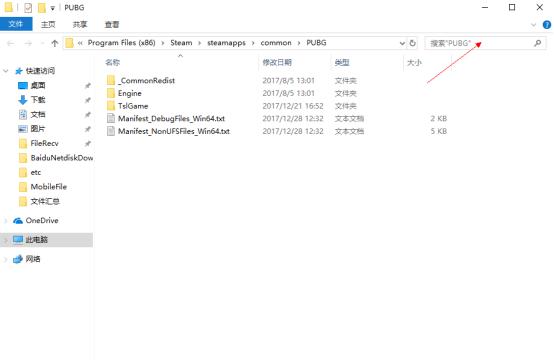Expand the chevron after common in path

299,43
